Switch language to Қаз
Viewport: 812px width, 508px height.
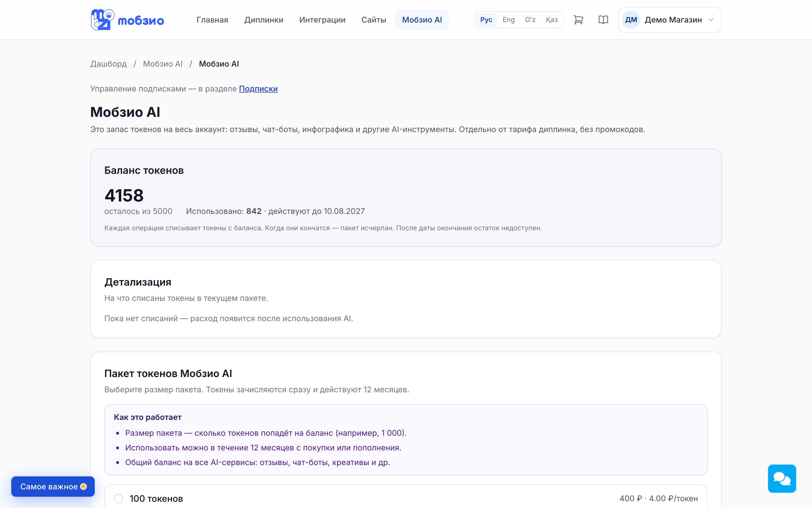(x=551, y=20)
